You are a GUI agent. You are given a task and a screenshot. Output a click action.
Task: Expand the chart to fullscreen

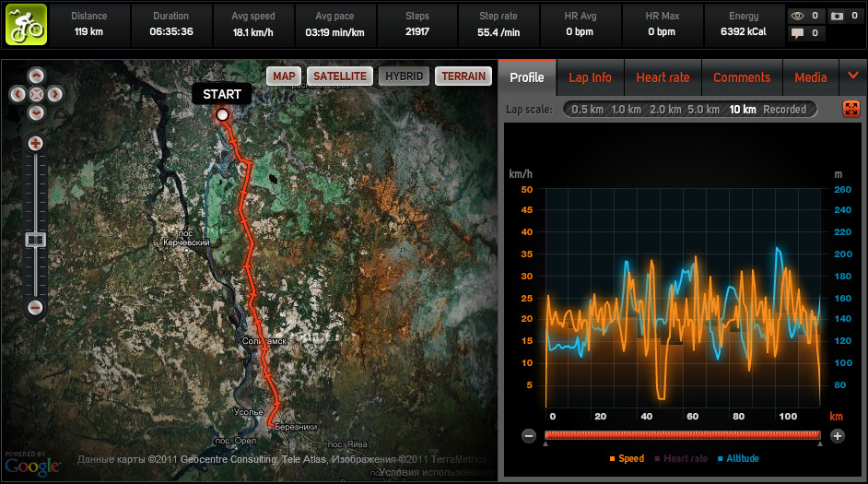(850, 109)
